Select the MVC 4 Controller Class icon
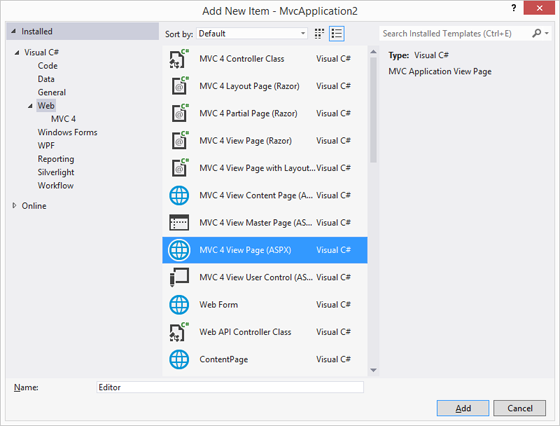This screenshot has height=426, width=560. click(x=179, y=59)
